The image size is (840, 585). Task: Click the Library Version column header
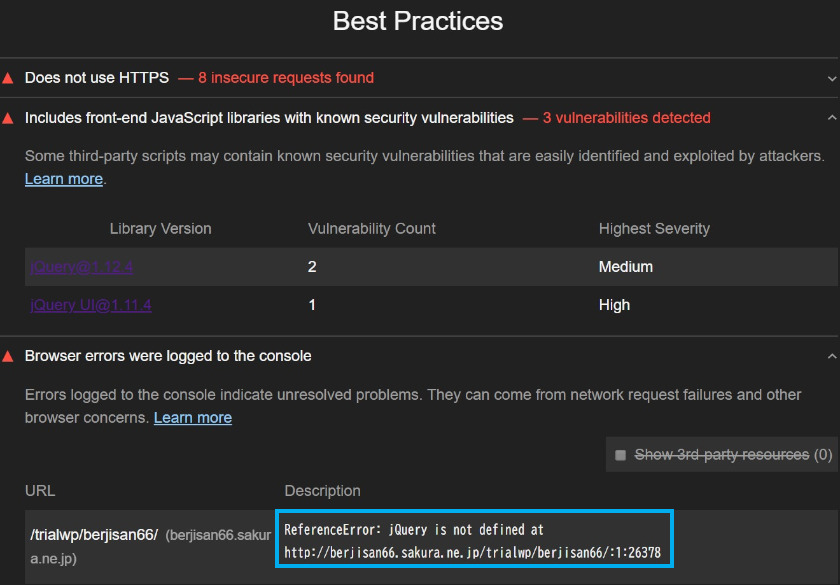pos(160,229)
